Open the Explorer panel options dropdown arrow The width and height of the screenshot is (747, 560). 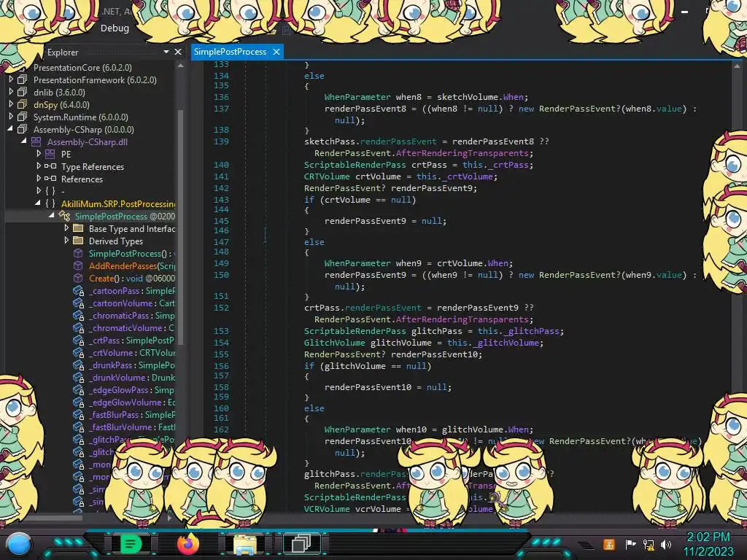pos(166,52)
